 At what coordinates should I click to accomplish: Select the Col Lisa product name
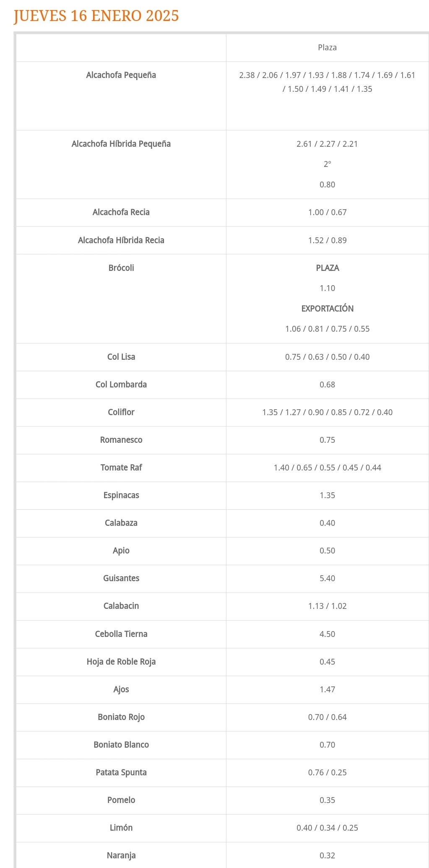coord(121,357)
